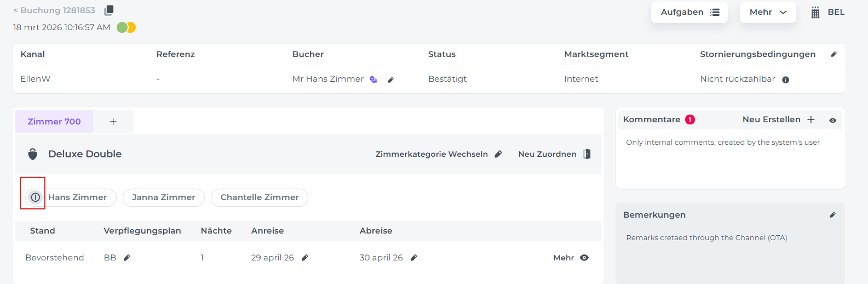Add a new room tab
Image resolution: width=868 pixels, height=284 pixels.
(113, 122)
